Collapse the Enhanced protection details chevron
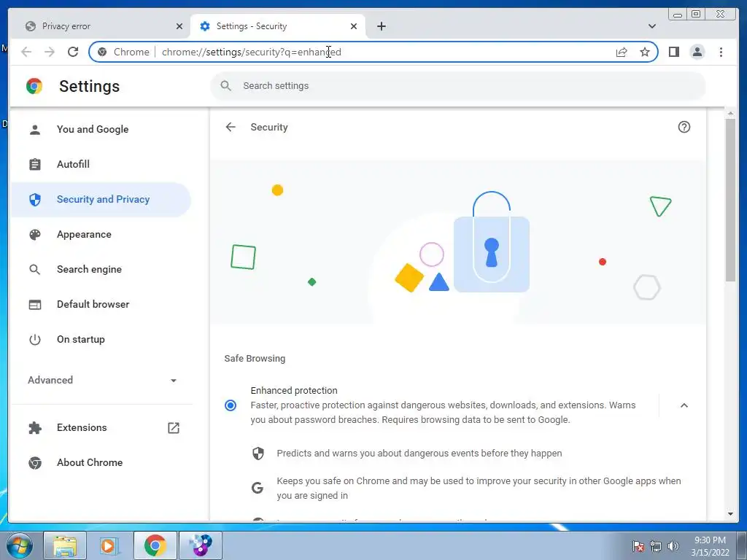This screenshot has width=747, height=560. pos(684,405)
